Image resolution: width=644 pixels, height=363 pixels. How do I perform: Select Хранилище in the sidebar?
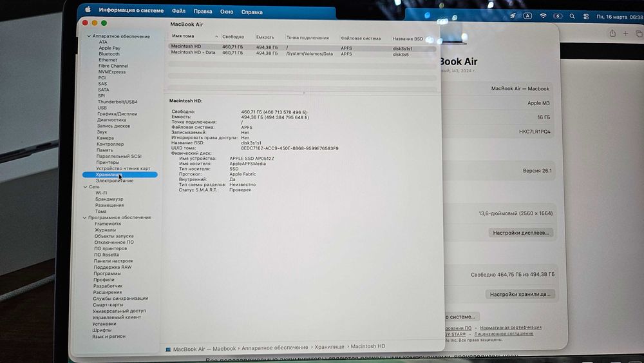pyautogui.click(x=120, y=175)
